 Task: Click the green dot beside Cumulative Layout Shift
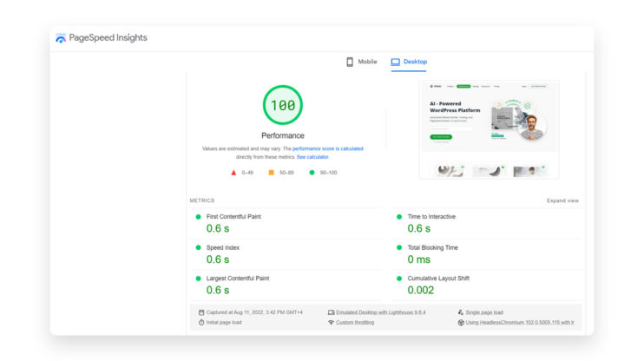(x=399, y=279)
